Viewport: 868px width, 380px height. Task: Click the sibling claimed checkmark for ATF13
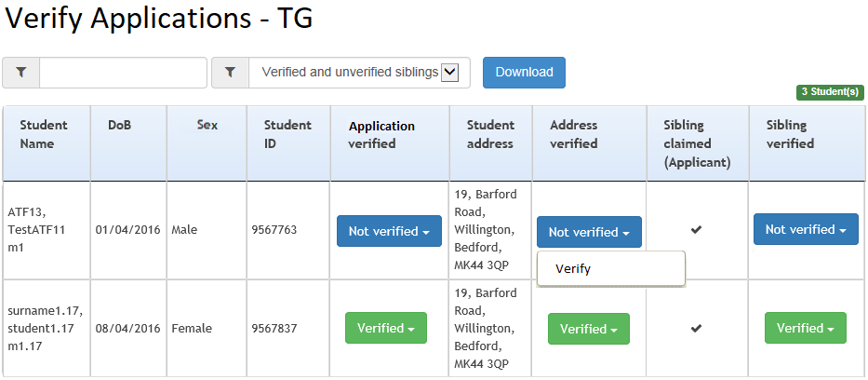coord(697,230)
